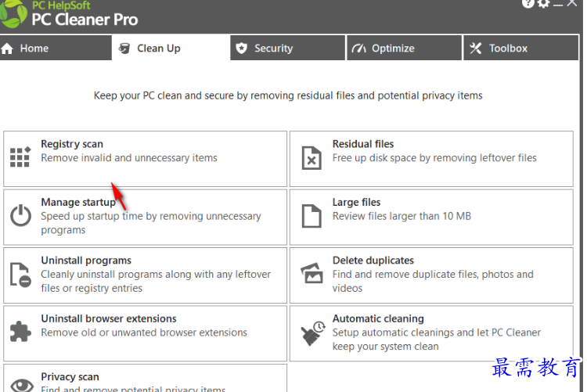This screenshot has height=392, width=587.
Task: Click the Toolbox wrench icon
Action: pyautogui.click(x=476, y=49)
